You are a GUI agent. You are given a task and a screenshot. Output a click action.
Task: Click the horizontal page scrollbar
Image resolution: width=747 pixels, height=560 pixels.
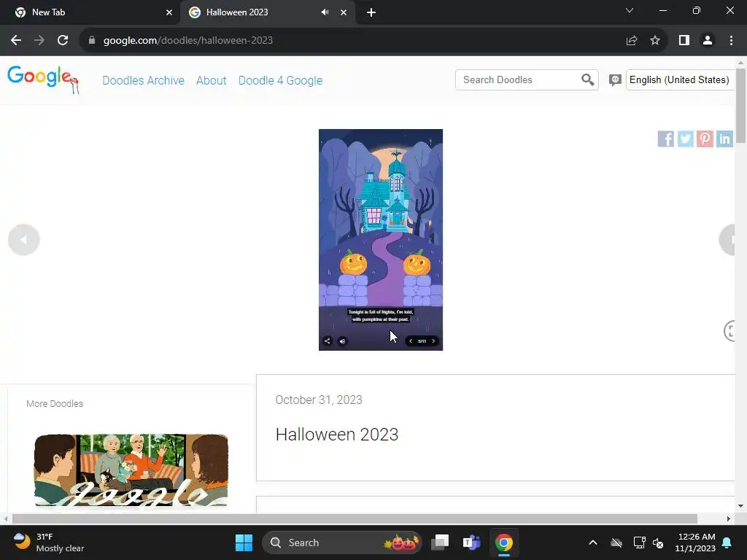[355, 518]
